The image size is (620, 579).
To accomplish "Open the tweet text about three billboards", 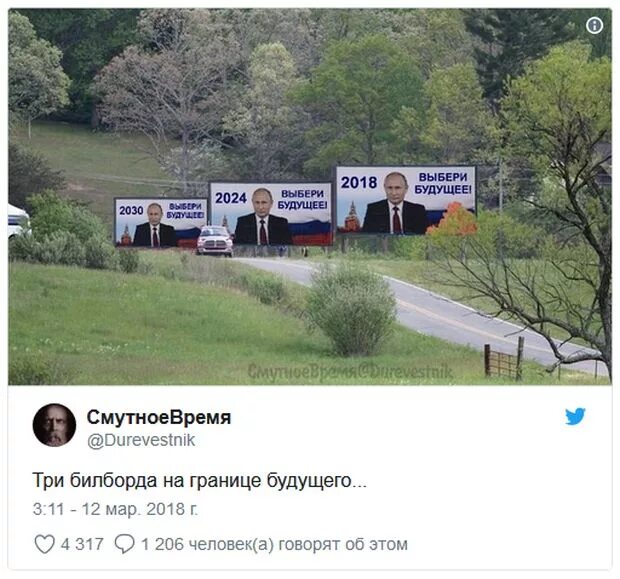I will point(199,481).
